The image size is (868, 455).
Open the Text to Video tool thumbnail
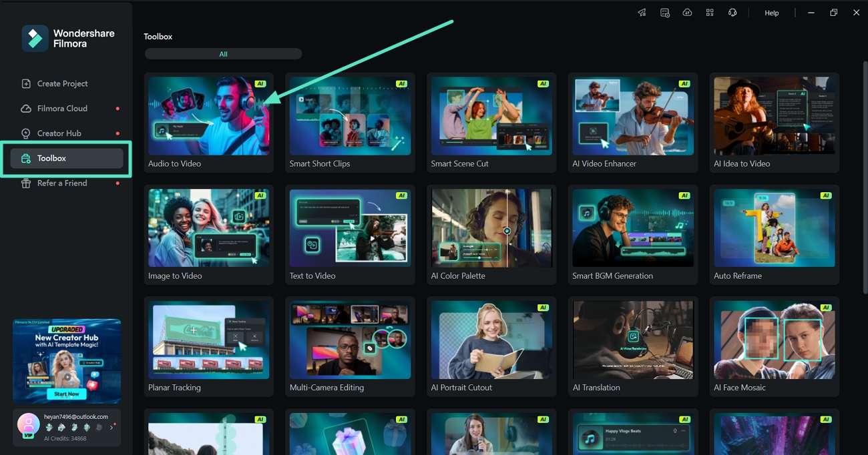point(351,228)
